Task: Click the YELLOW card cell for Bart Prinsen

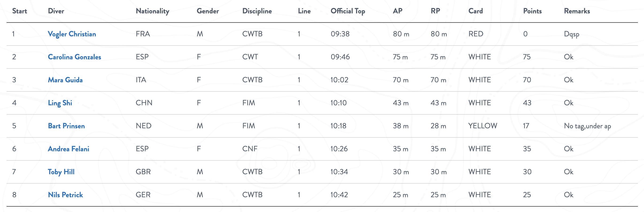Action: (482, 126)
